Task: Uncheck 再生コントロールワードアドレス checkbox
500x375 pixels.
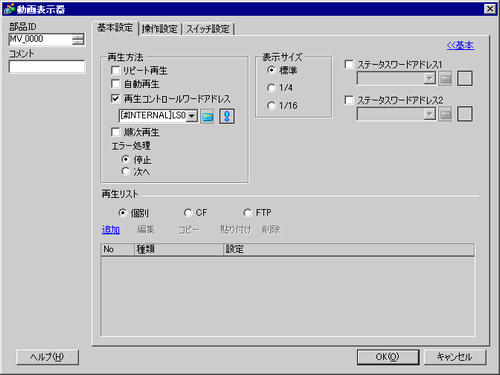Action: (x=115, y=98)
